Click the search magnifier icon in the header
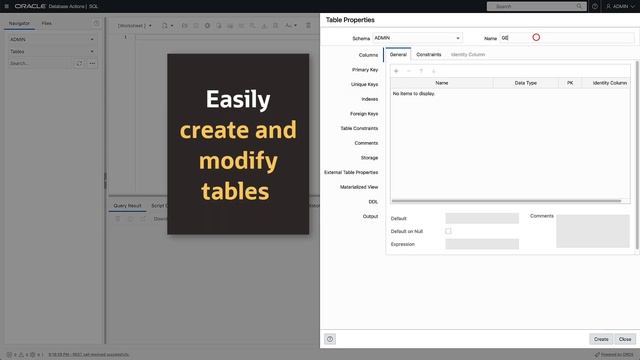This screenshot has height=360, width=640. click(579, 6)
